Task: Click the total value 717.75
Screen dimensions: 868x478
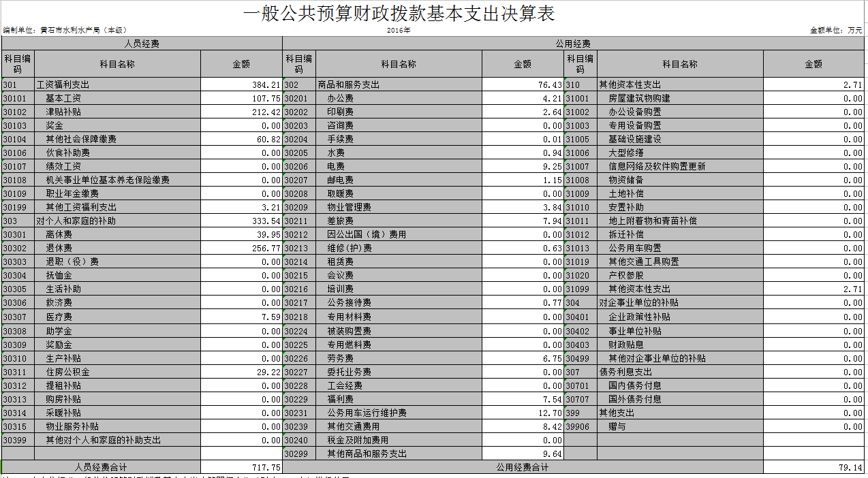Action: [x=241, y=468]
